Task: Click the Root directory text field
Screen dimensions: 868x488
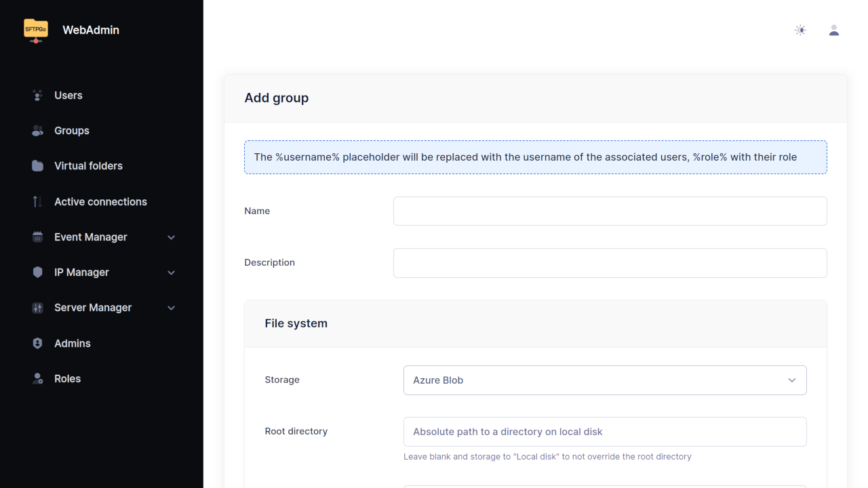Action: click(604, 432)
